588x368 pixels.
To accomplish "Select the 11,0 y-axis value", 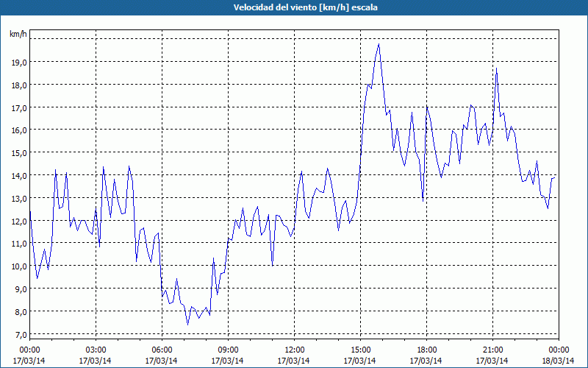I will [x=19, y=244].
